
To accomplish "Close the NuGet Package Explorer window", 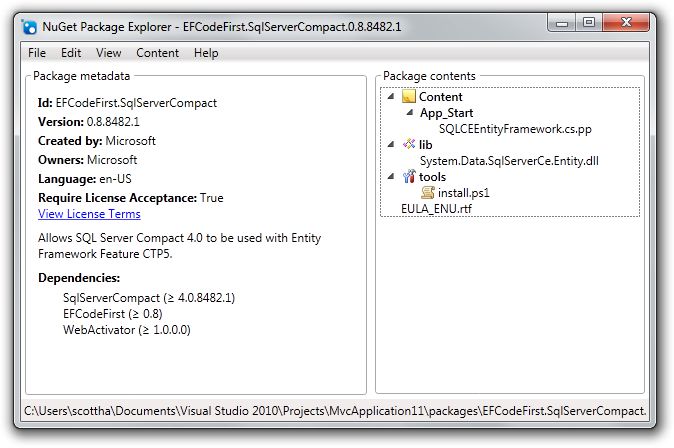I will [626, 22].
